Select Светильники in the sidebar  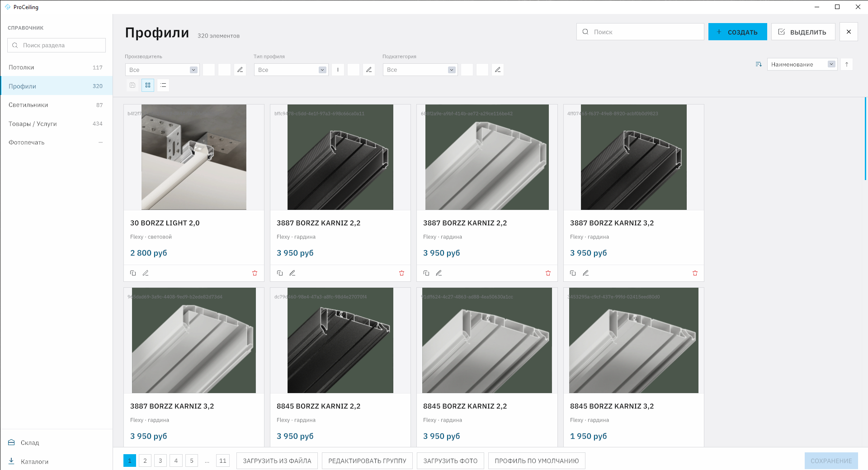click(56, 105)
